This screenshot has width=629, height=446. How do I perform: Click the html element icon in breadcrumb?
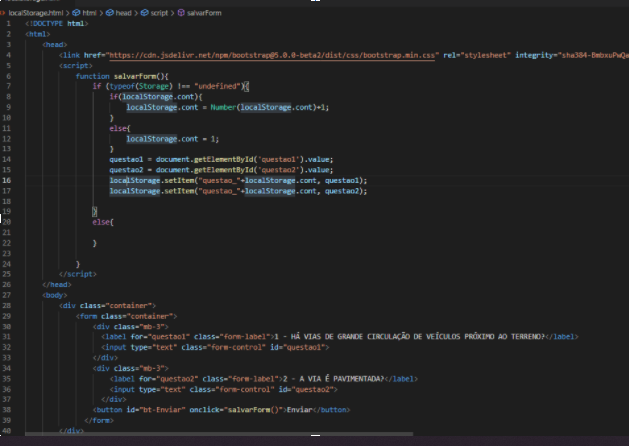coord(76,13)
